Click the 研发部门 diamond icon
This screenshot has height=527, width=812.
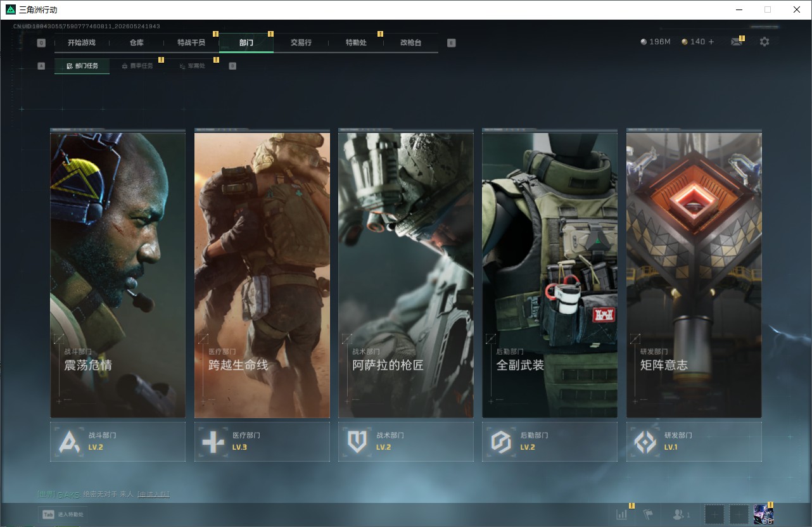[x=645, y=441]
